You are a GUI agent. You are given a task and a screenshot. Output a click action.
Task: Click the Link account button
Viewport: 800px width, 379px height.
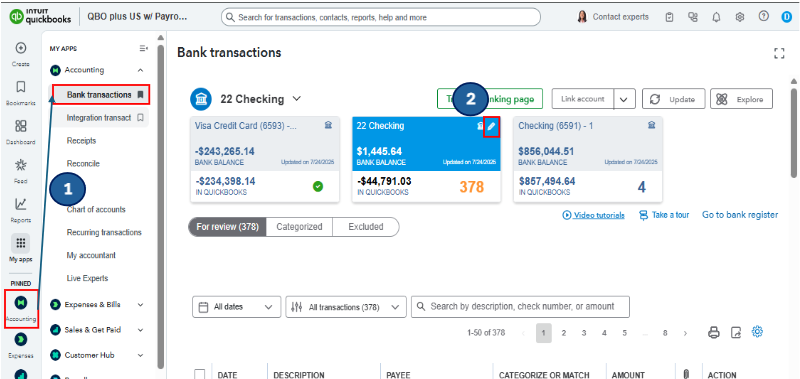click(x=583, y=99)
